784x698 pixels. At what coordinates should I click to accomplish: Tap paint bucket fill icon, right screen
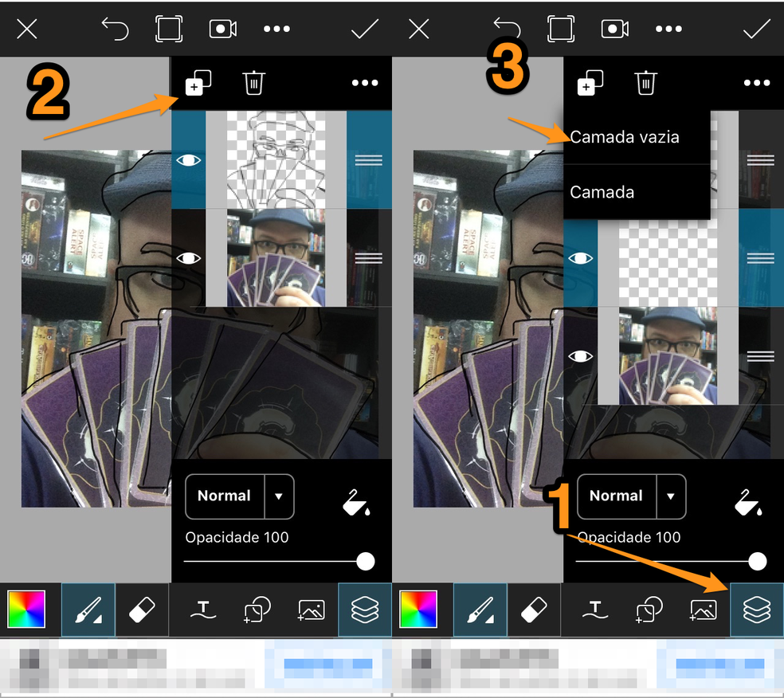coord(748,503)
